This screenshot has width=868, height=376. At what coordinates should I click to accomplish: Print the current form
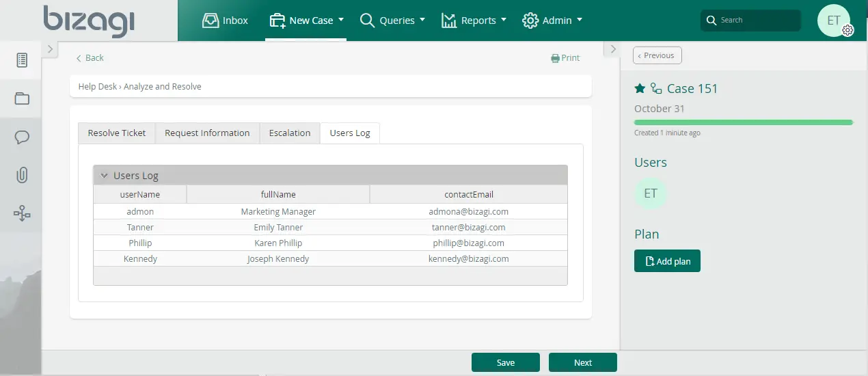tap(565, 58)
